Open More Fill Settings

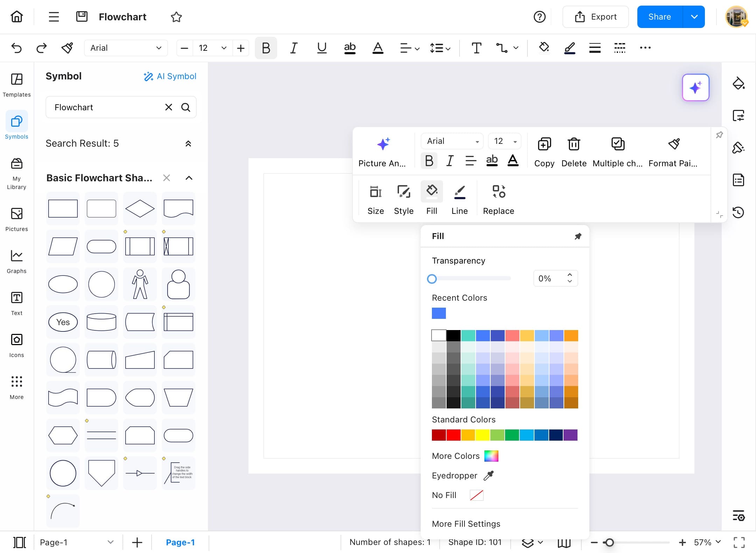(x=466, y=524)
